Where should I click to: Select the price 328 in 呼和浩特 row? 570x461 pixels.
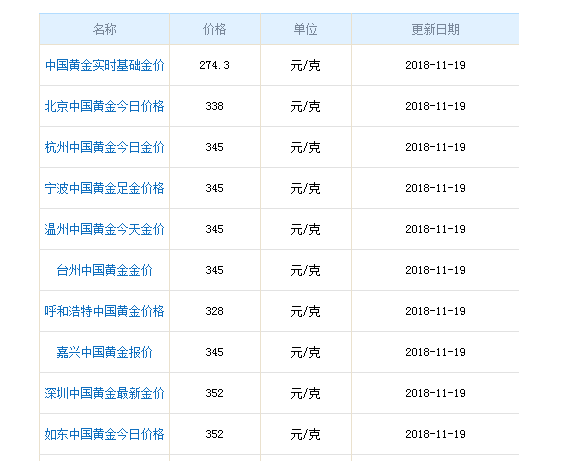[214, 312]
